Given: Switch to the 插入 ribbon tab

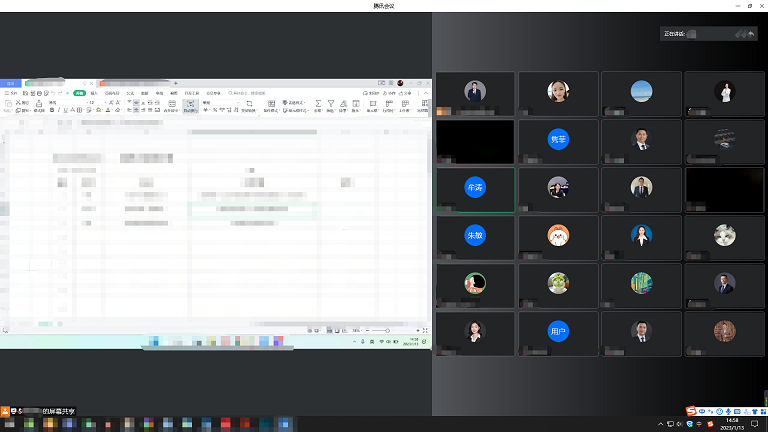Looking at the screenshot, I should coord(94,92).
